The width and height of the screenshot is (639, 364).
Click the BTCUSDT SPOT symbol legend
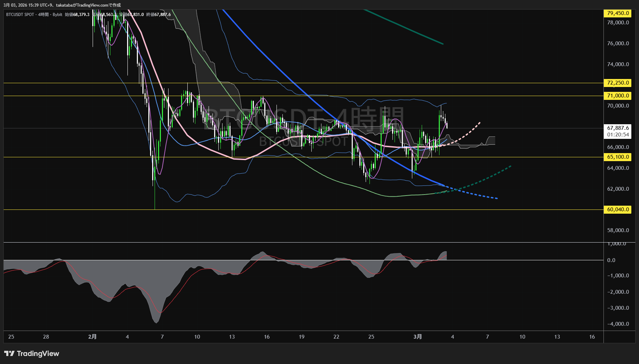(x=20, y=15)
